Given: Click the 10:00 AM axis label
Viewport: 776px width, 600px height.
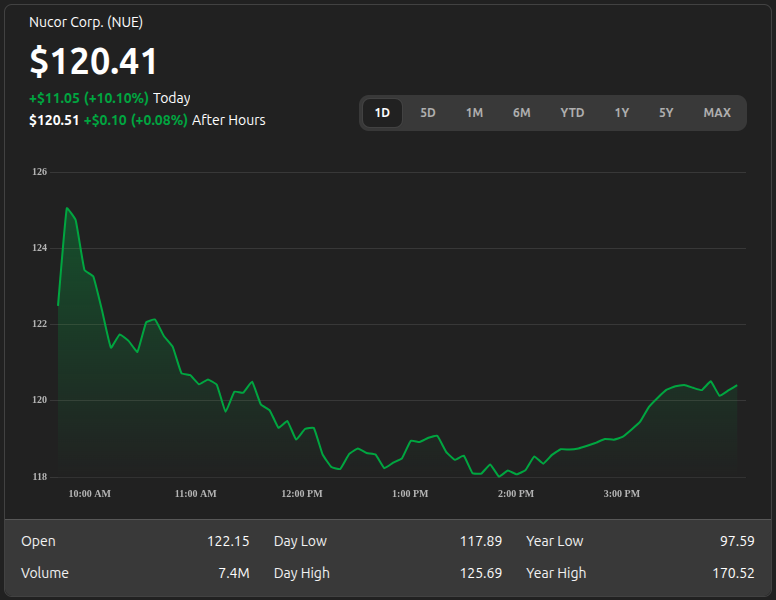Looking at the screenshot, I should tap(90, 494).
